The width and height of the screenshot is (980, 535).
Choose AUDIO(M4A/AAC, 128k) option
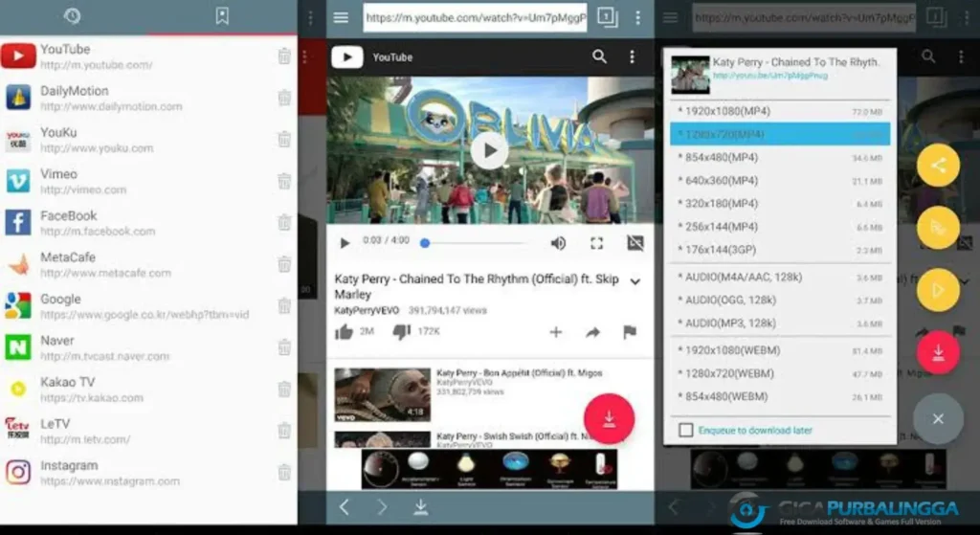pos(780,277)
